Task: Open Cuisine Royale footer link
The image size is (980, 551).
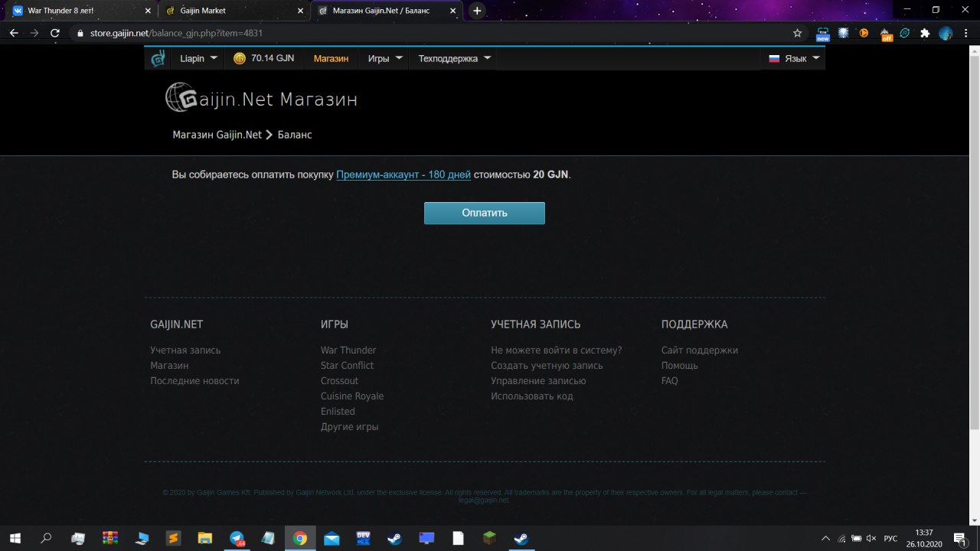Action: [x=352, y=396]
